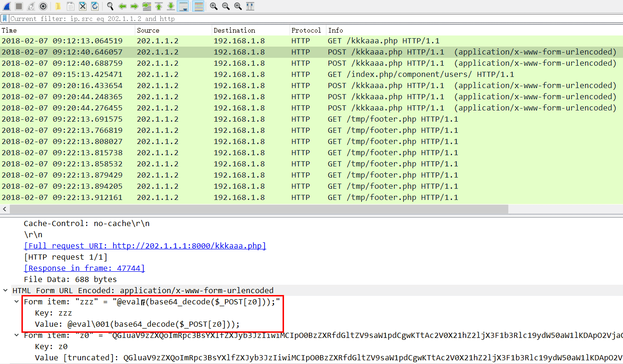Viewport: 623px width, 364px height.
Task: Zoom out on packet text
Action: pos(226,6)
